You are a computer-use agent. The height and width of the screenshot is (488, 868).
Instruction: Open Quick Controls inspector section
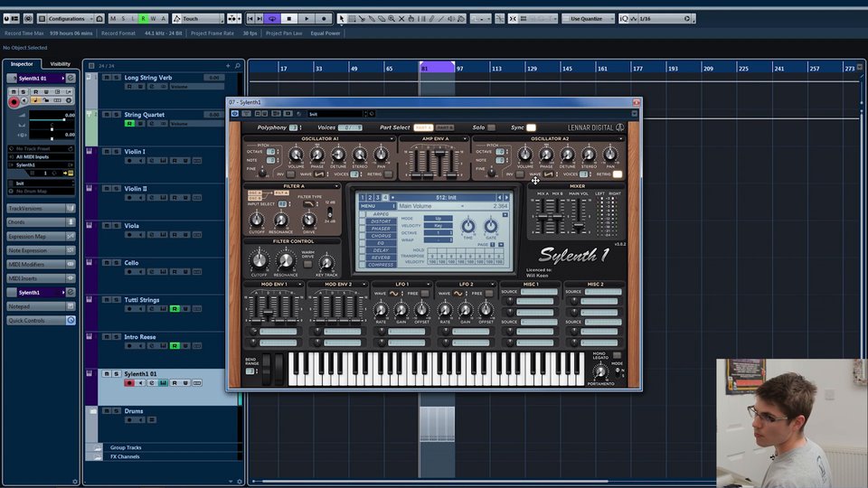[x=41, y=320]
